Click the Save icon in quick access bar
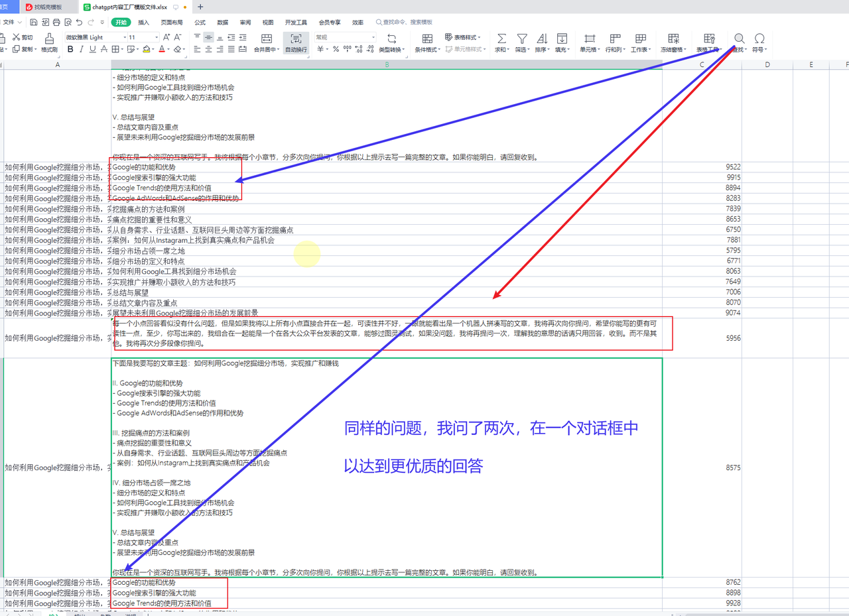This screenshot has height=616, width=849. coord(33,22)
